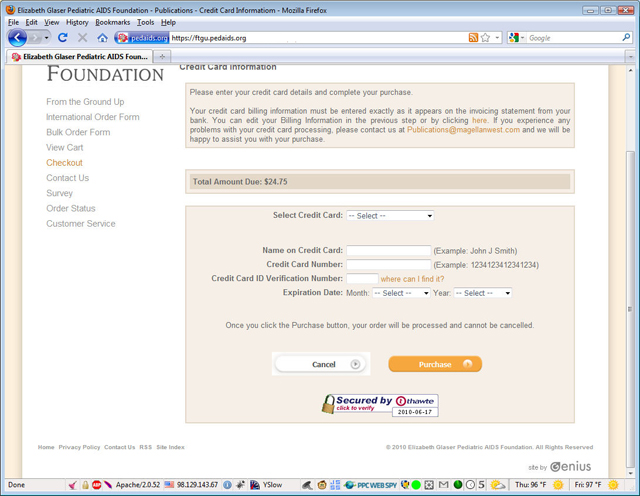Click the mail envelope status icon
This screenshot has height=496, width=640.
pos(443,485)
